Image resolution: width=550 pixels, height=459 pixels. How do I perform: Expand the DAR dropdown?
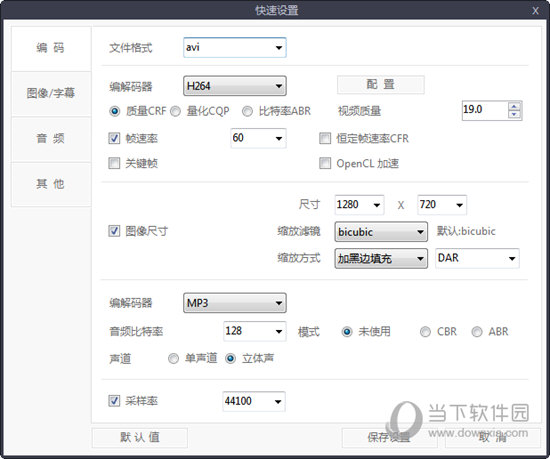477,259
